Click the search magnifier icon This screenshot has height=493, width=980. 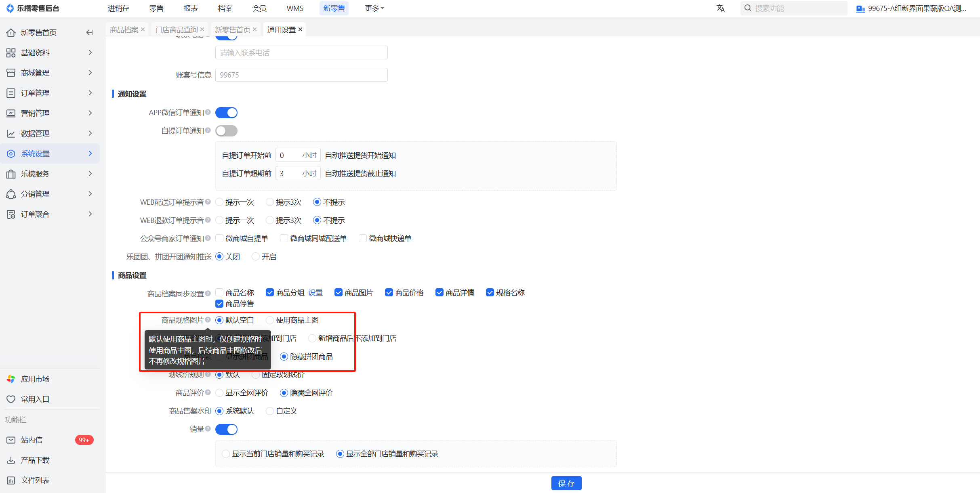[748, 8]
